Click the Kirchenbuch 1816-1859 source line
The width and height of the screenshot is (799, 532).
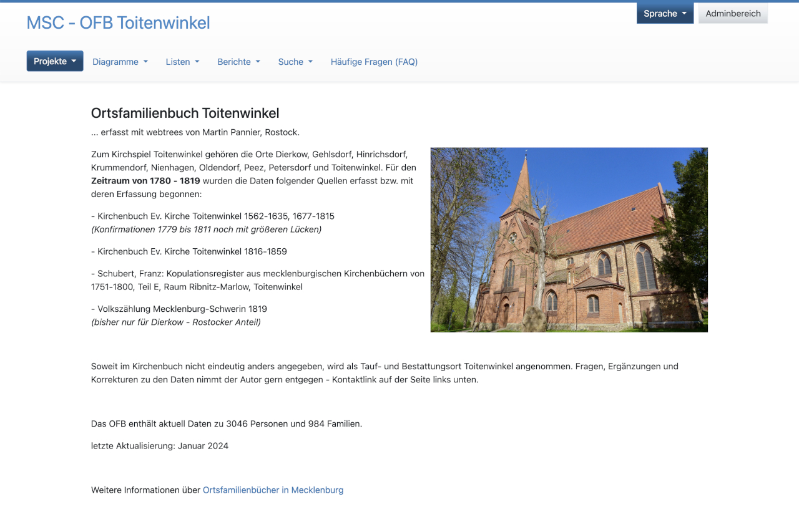pyautogui.click(x=189, y=251)
